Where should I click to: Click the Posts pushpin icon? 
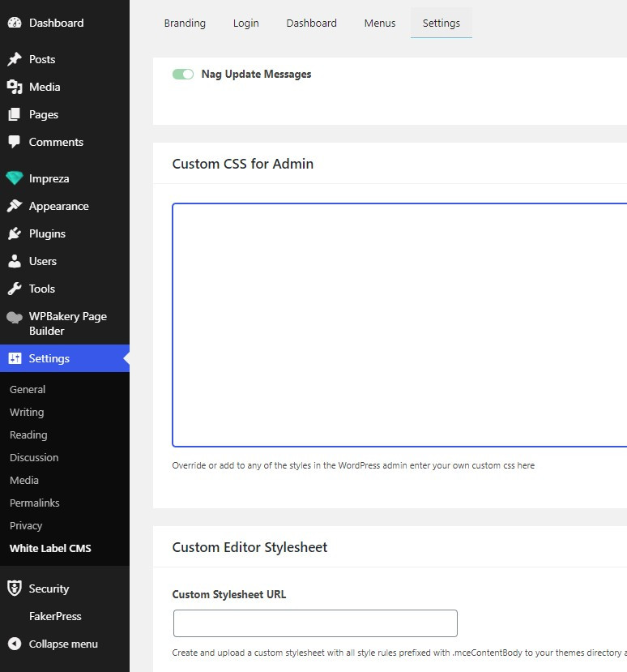coord(15,59)
